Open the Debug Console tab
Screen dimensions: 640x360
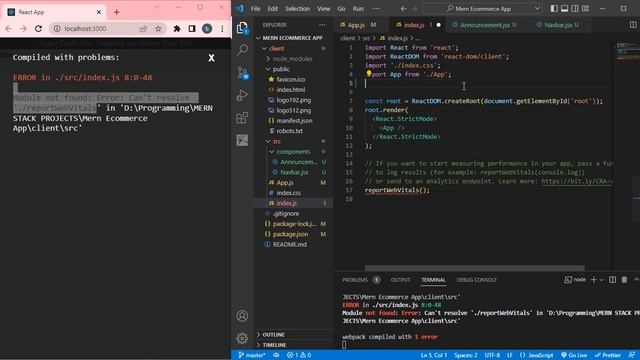pos(476,280)
